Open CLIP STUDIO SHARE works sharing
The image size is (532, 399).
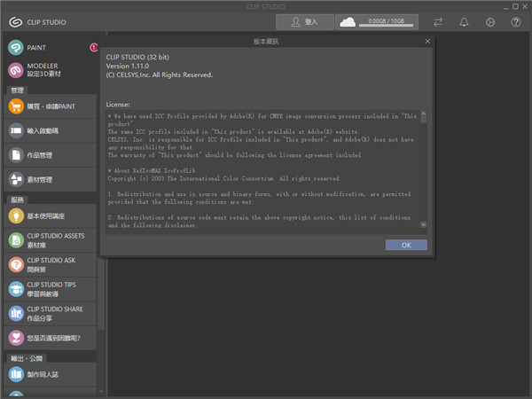[x=51, y=314]
